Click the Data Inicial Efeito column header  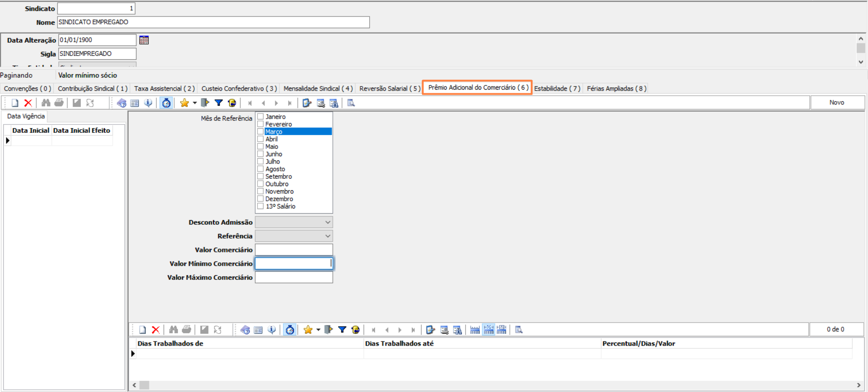coord(81,131)
